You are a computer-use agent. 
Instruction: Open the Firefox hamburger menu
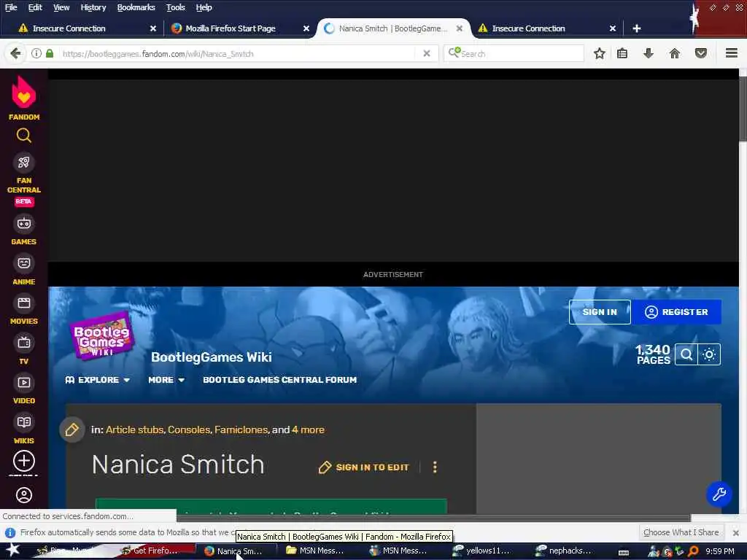[731, 53]
